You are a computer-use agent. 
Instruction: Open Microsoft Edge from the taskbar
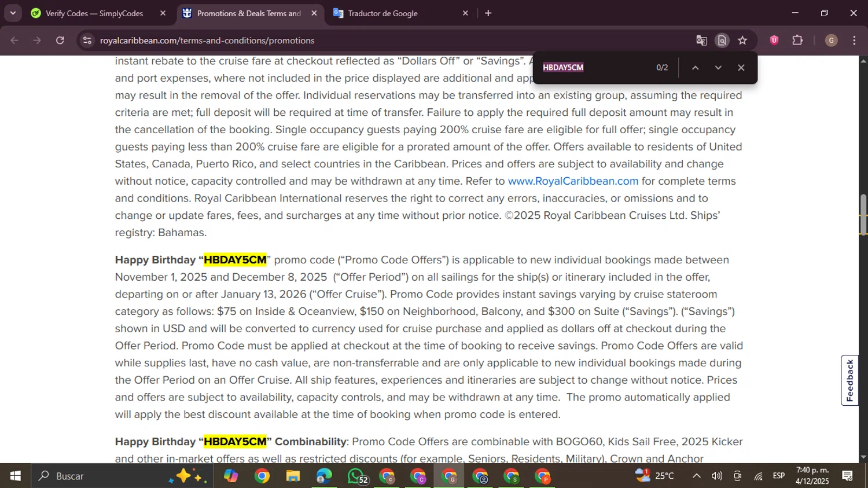tap(324, 476)
